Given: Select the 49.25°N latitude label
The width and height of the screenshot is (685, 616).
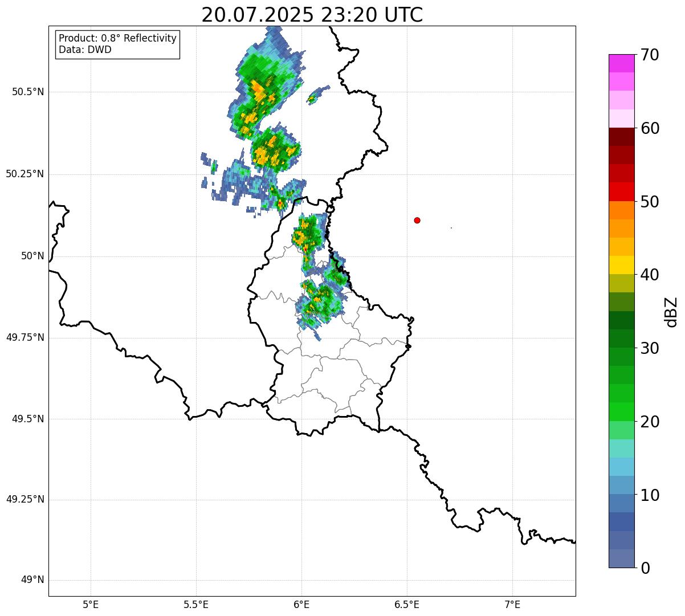Looking at the screenshot, I should [x=25, y=500].
